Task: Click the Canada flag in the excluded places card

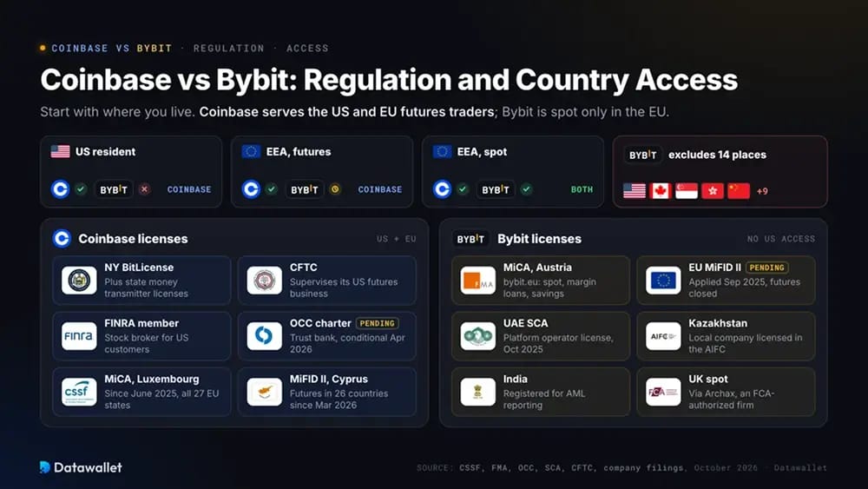Action: (x=661, y=191)
